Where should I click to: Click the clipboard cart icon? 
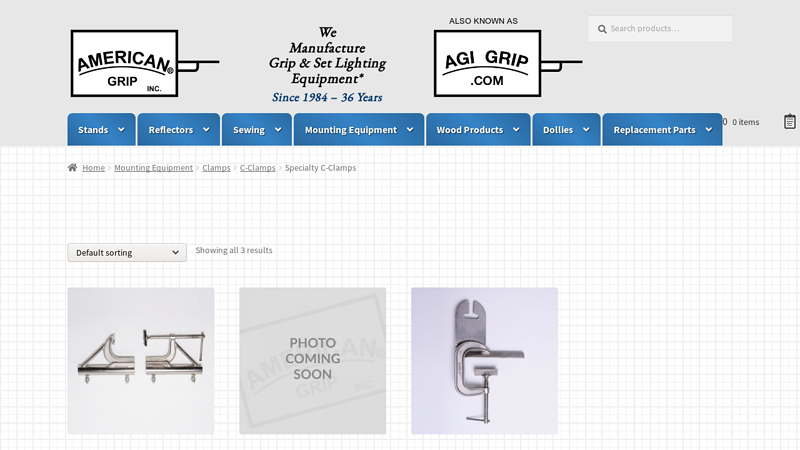[x=789, y=122]
